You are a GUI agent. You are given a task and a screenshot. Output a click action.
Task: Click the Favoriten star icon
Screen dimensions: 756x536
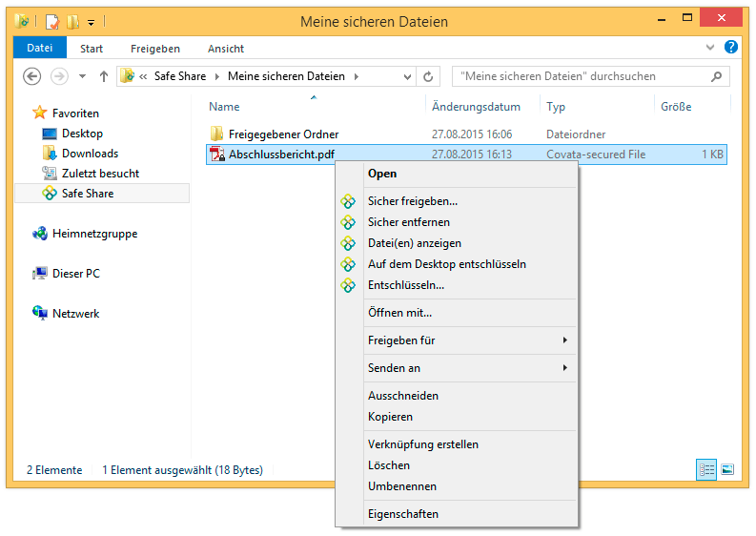pos(39,113)
